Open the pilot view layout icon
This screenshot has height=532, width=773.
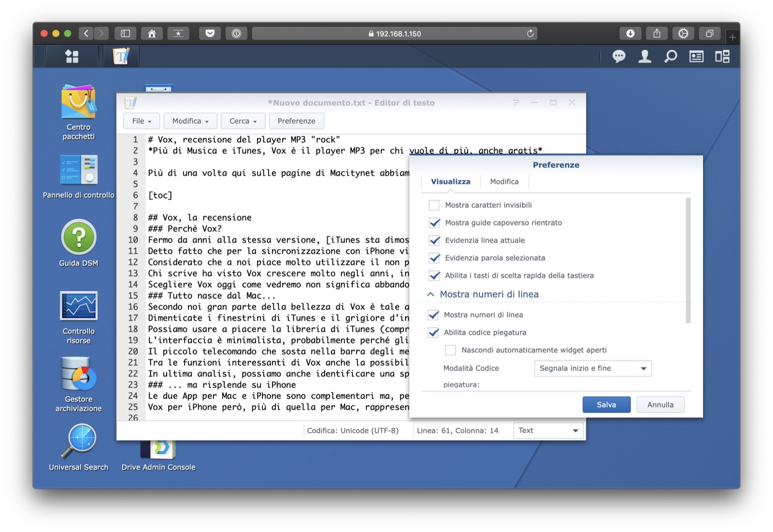tap(722, 56)
